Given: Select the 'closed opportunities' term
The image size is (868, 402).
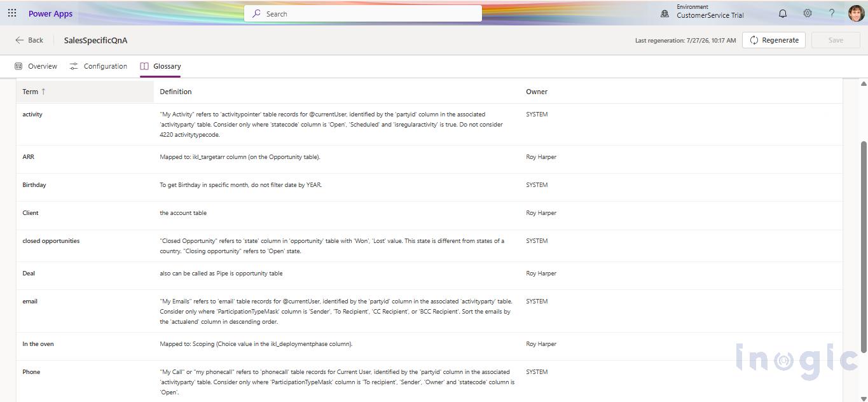Looking at the screenshot, I should [x=51, y=241].
